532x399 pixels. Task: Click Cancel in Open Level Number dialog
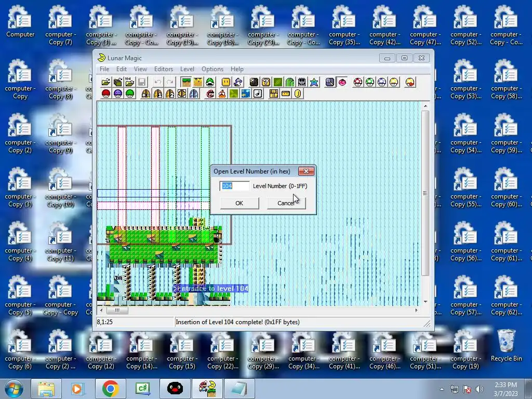pos(286,203)
